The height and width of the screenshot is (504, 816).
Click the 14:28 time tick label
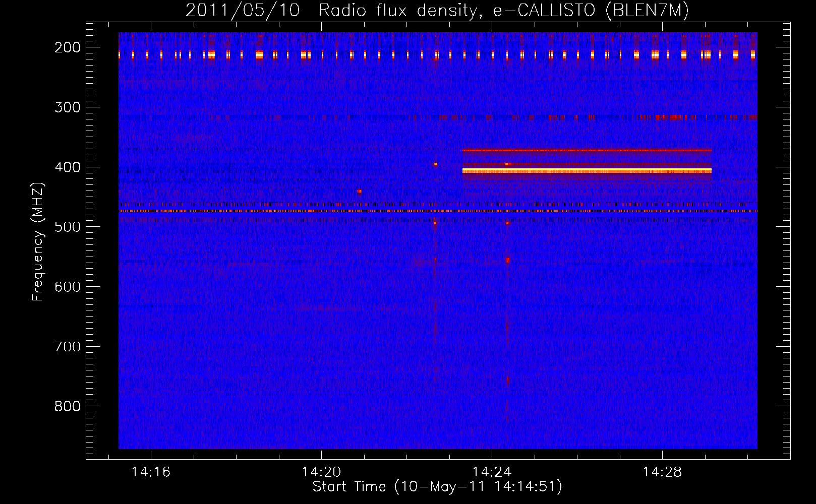662,472
